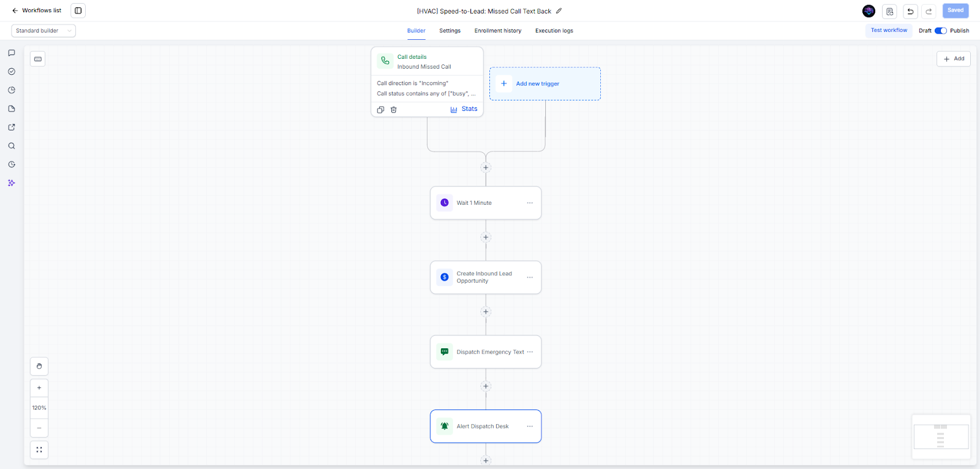The height and width of the screenshot is (469, 980).
Task: Open the user avatar menu
Action: pos(869,11)
